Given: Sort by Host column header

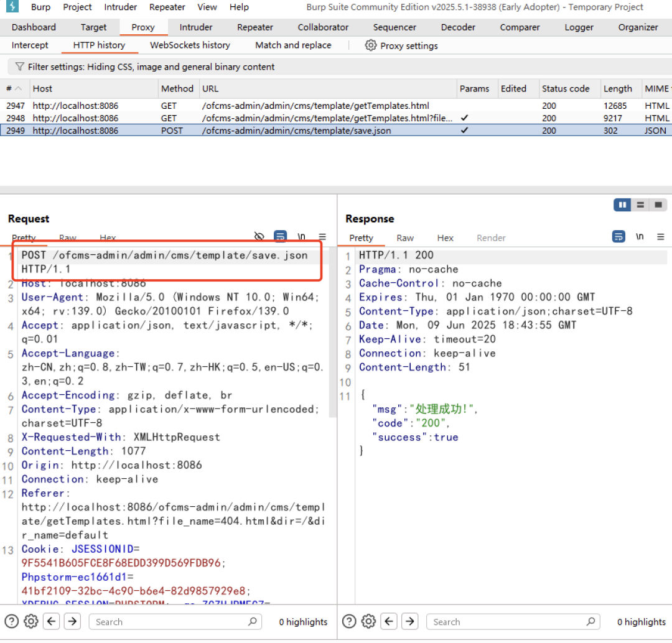Looking at the screenshot, I should point(93,88).
